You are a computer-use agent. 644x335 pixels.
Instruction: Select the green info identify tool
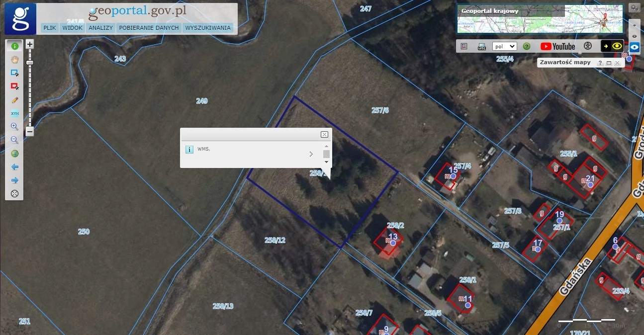pos(15,46)
